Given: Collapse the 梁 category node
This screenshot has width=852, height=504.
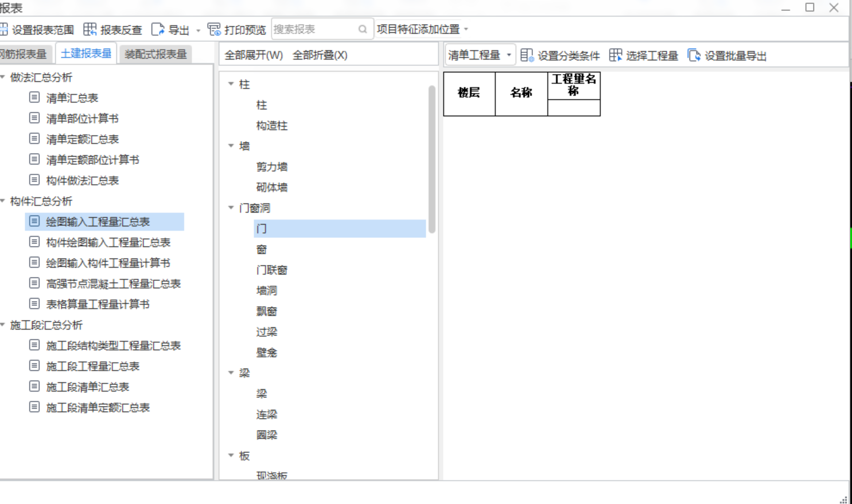Looking at the screenshot, I should 231,373.
